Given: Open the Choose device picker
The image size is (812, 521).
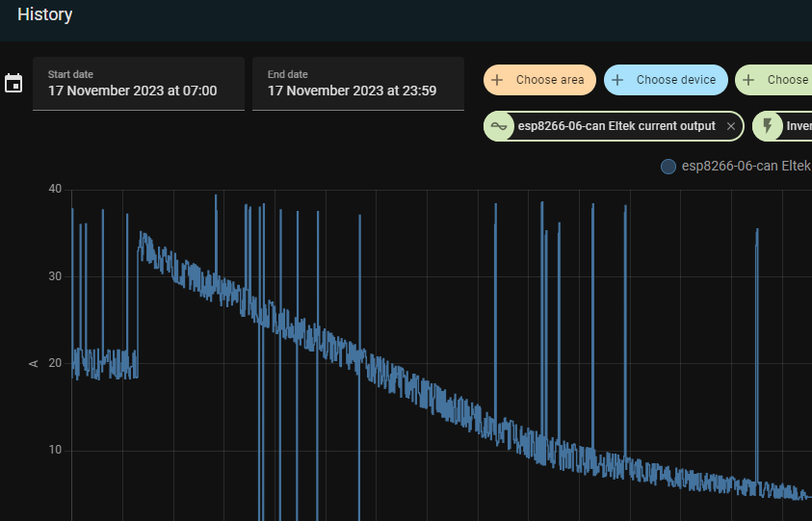Looking at the screenshot, I should tap(675, 80).
